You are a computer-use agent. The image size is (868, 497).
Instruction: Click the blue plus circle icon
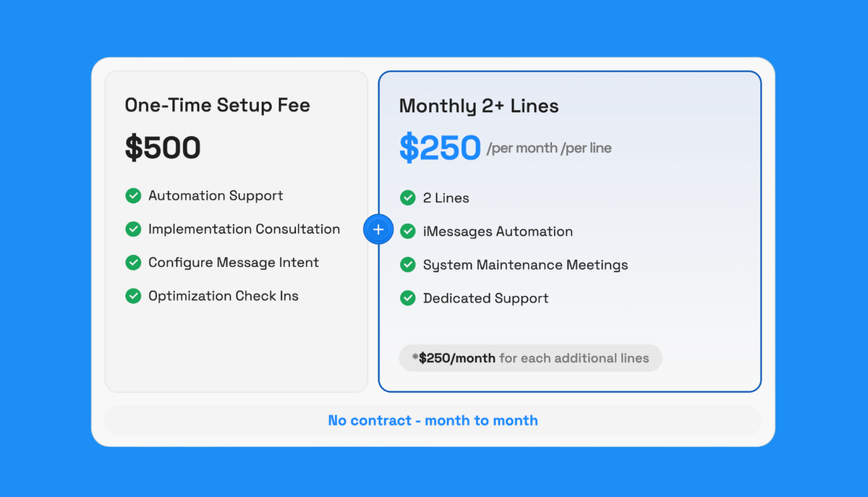click(378, 229)
